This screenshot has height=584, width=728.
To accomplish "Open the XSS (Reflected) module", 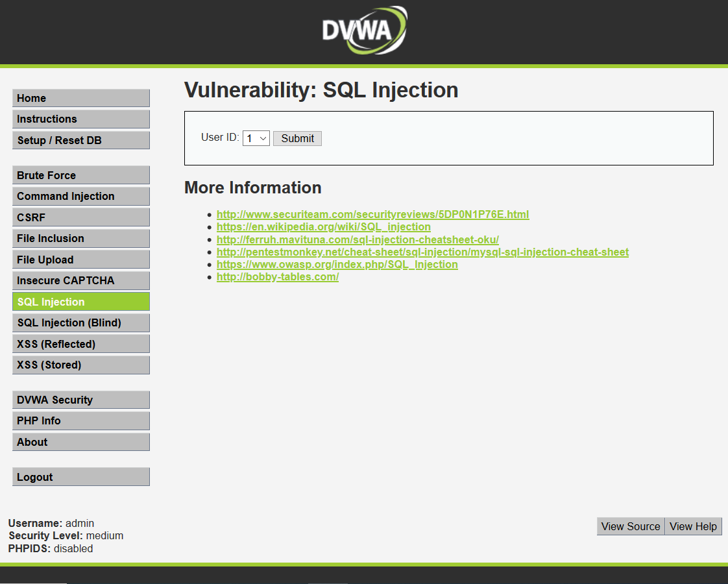I will pos(81,344).
